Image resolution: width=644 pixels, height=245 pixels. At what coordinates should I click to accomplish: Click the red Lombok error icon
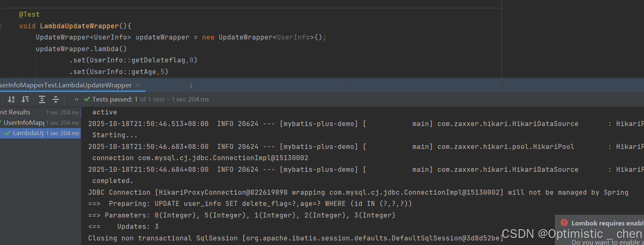click(x=564, y=223)
